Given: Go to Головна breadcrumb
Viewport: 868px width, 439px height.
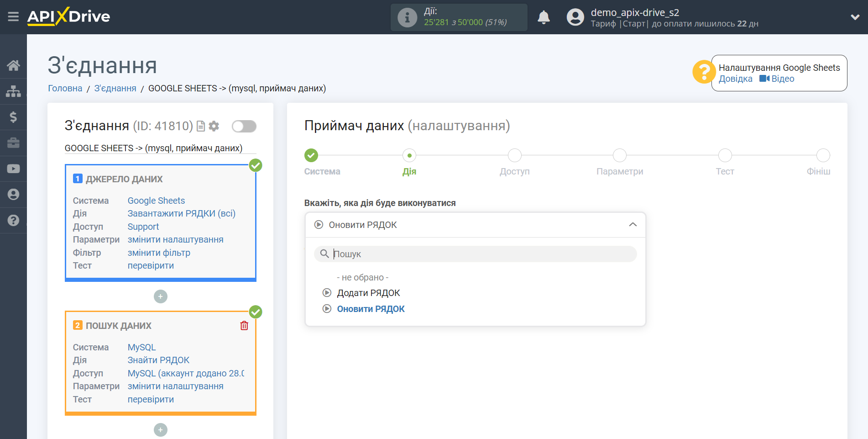Looking at the screenshot, I should [x=65, y=88].
